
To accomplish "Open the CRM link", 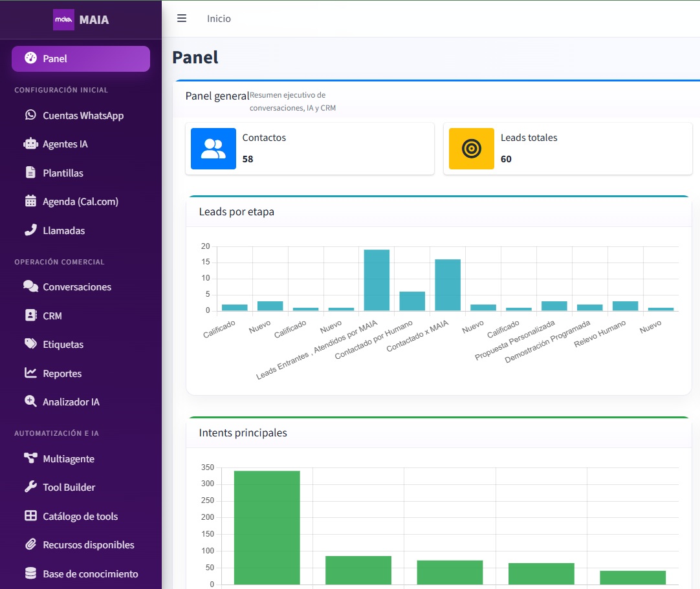I will [x=81, y=316].
